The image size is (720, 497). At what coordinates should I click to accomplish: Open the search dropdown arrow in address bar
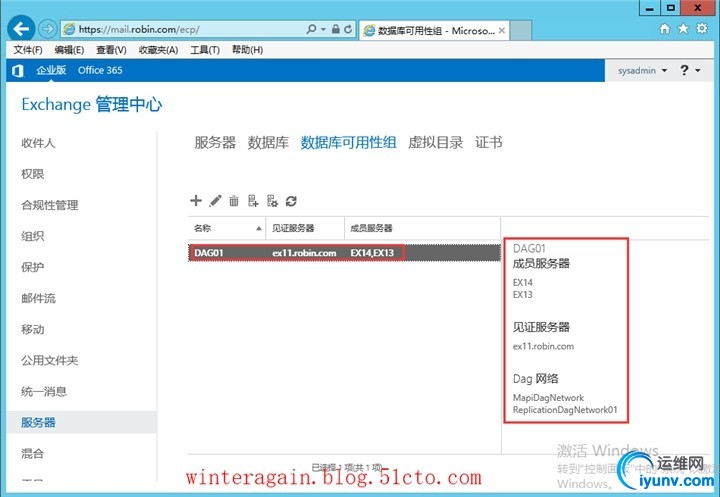(x=323, y=29)
